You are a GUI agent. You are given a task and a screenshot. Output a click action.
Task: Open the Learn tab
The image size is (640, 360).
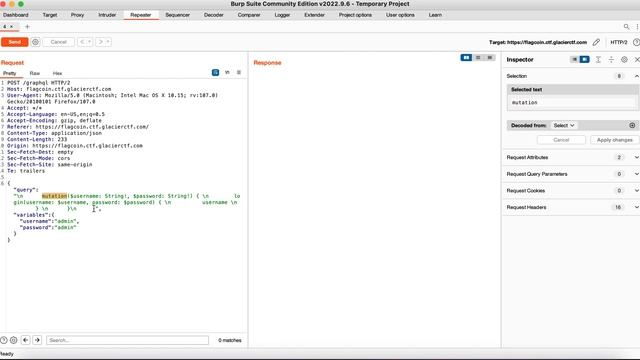[435, 15]
